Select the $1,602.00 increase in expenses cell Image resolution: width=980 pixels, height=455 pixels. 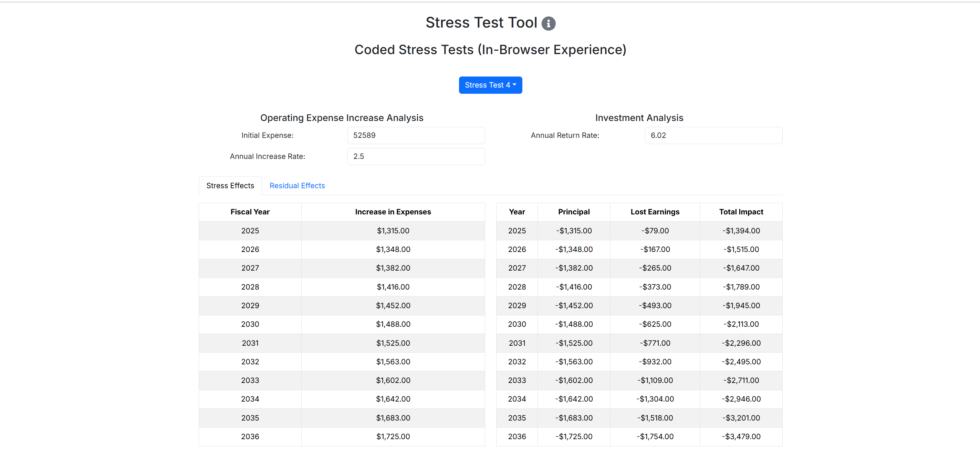click(x=393, y=380)
